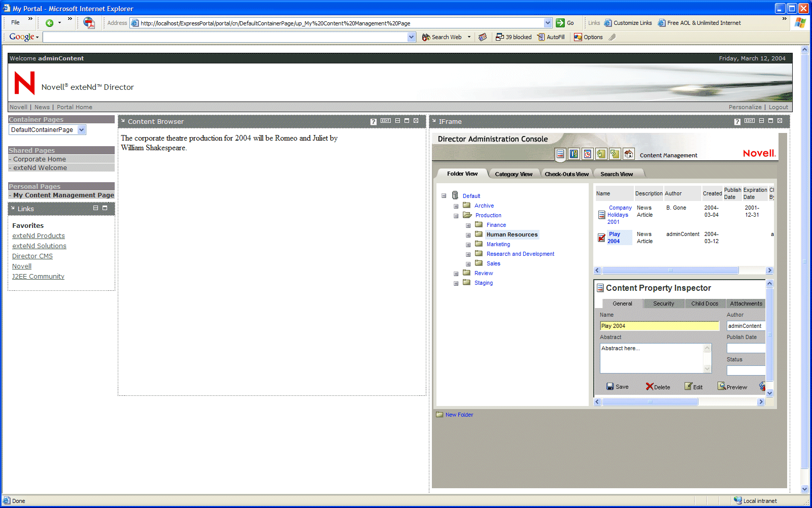Click the Abstract text area
This screenshot has height=508, width=812.
tap(652, 358)
